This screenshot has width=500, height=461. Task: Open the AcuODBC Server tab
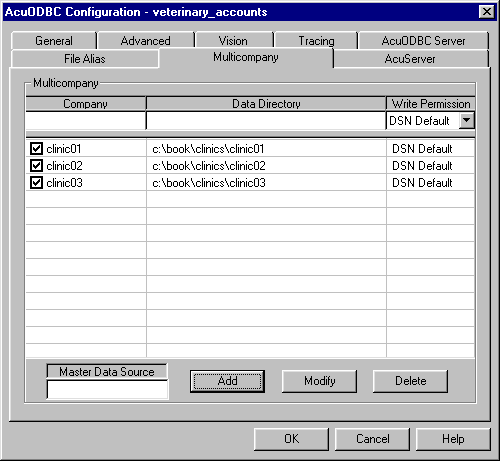click(x=423, y=41)
